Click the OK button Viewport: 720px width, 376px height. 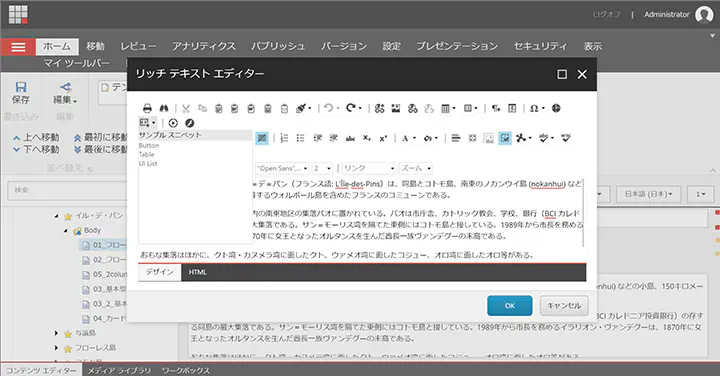(510, 305)
